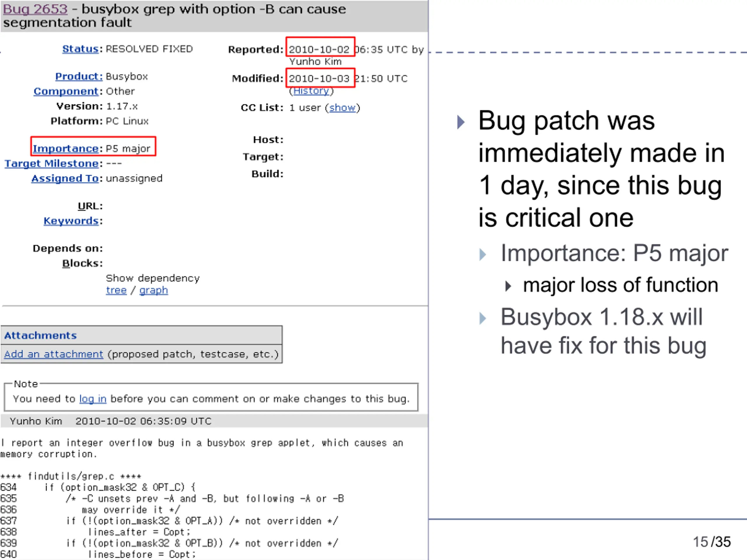Screen dimensions: 747x560
Task: Click the bullet next to Busybox 1.18.x
Action: tap(483, 318)
